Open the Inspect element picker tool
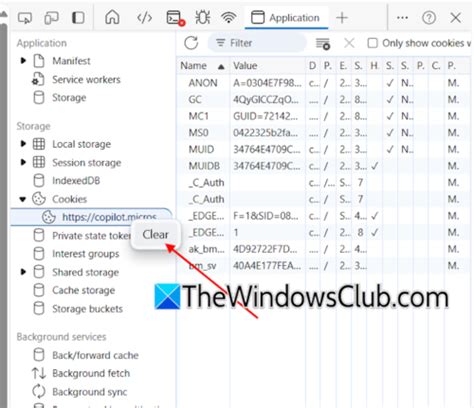474x408 pixels. click(25, 18)
